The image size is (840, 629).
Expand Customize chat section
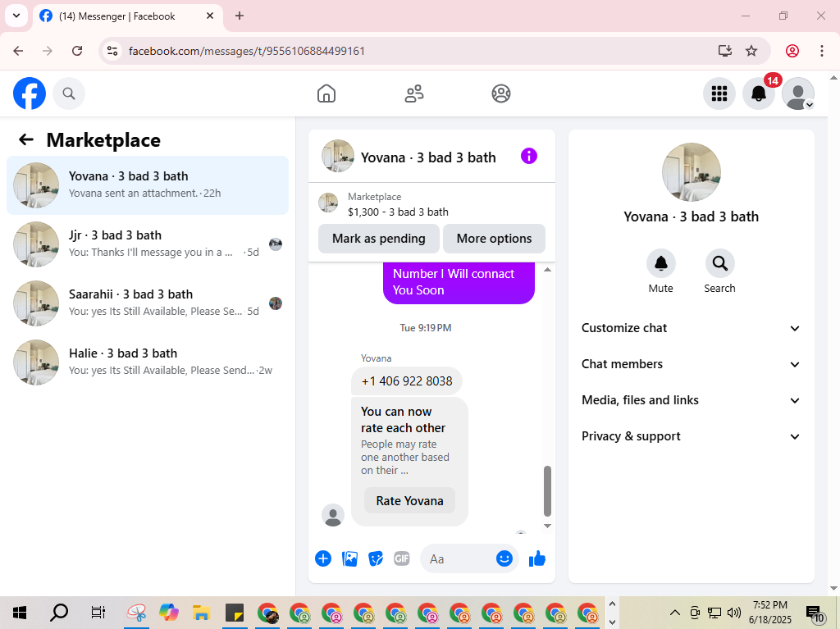691,328
